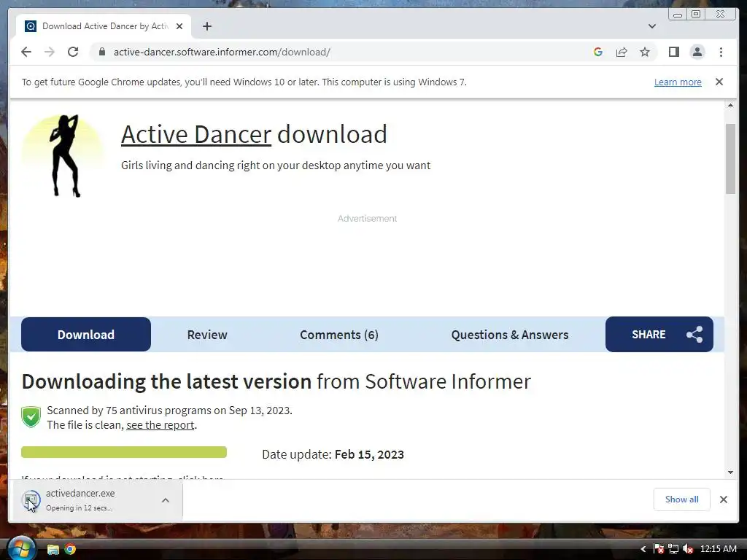Open the see the report link
The width and height of the screenshot is (747, 560).
(160, 425)
